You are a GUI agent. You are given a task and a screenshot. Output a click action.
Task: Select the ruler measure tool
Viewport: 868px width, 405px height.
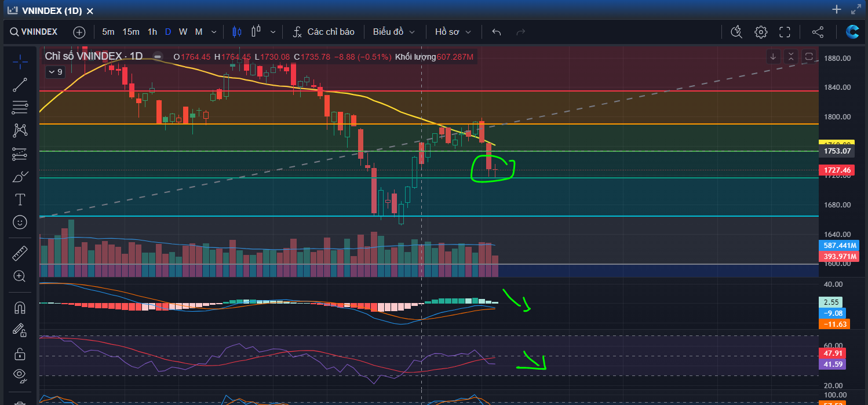[x=20, y=253]
